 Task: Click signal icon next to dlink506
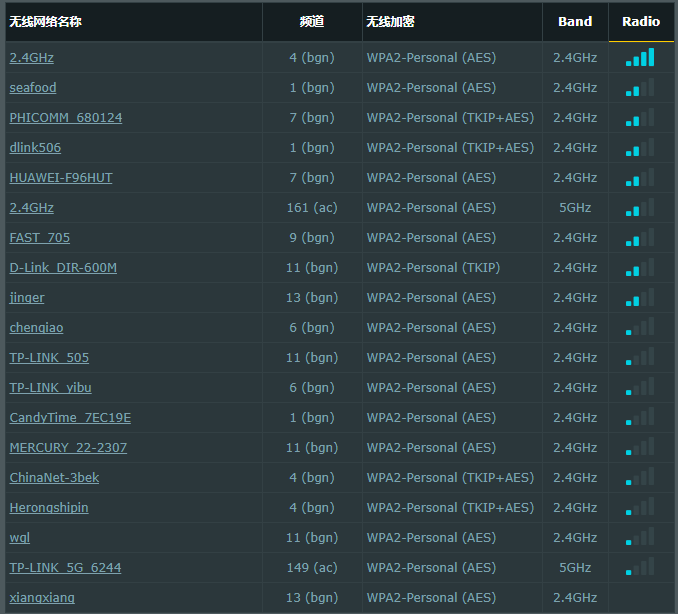pyautogui.click(x=640, y=148)
